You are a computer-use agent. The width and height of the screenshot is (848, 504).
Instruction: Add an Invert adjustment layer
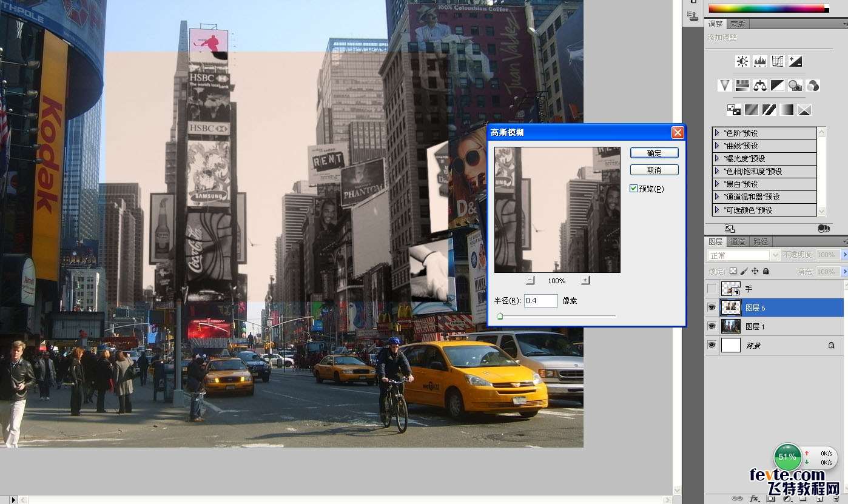734,110
